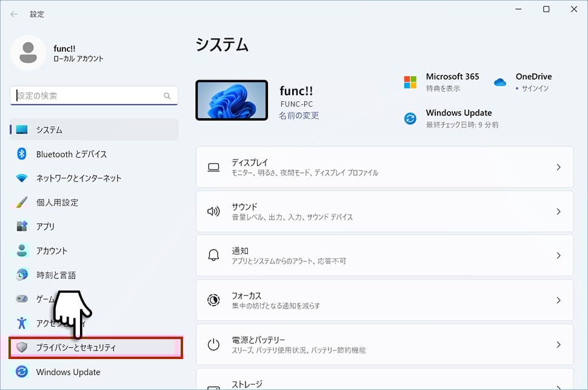This screenshot has width=588, height=390.
Task: Focus the 設定の検索 search box
Action: coord(94,96)
